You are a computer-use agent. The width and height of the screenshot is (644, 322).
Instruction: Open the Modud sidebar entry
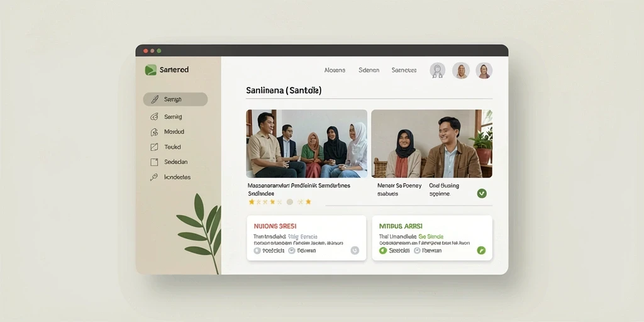point(167,132)
